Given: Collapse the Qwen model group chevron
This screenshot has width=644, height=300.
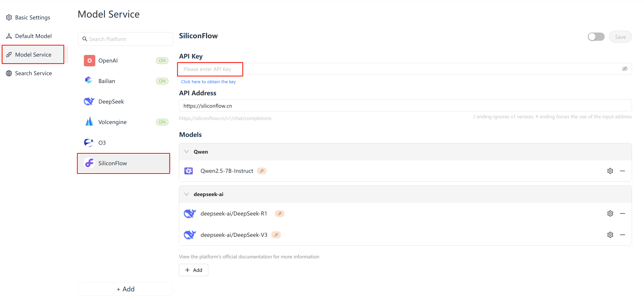Looking at the screenshot, I should [186, 151].
